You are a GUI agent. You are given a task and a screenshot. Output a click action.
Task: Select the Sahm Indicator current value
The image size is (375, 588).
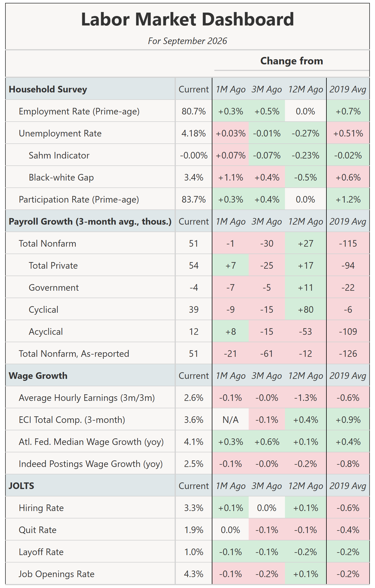194,155
